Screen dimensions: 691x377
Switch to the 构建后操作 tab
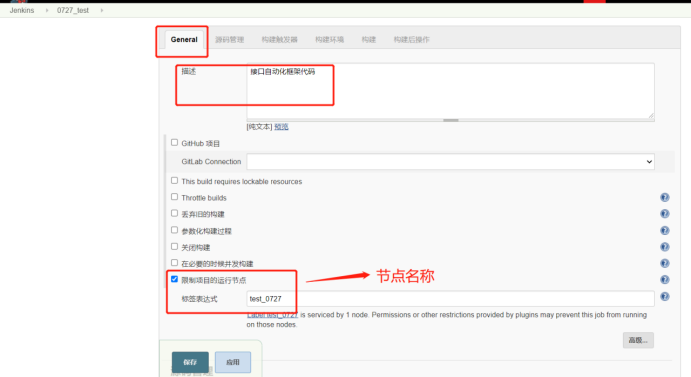click(x=411, y=40)
